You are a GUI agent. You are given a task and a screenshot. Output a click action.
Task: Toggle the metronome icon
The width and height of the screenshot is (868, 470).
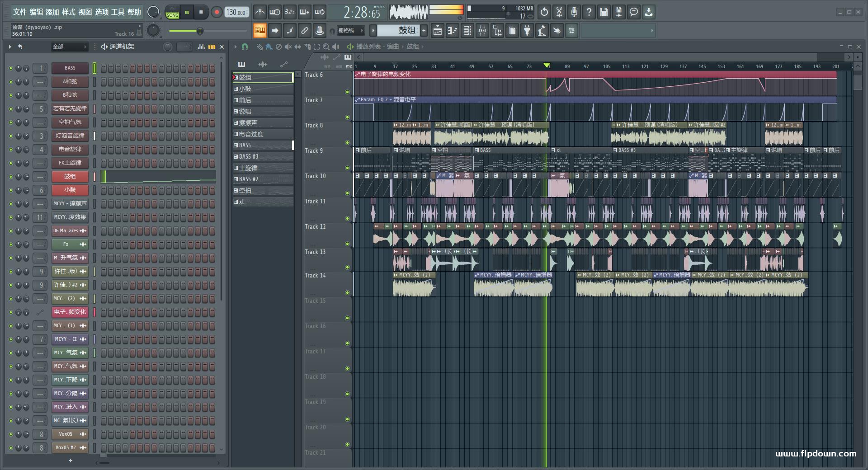[259, 12]
